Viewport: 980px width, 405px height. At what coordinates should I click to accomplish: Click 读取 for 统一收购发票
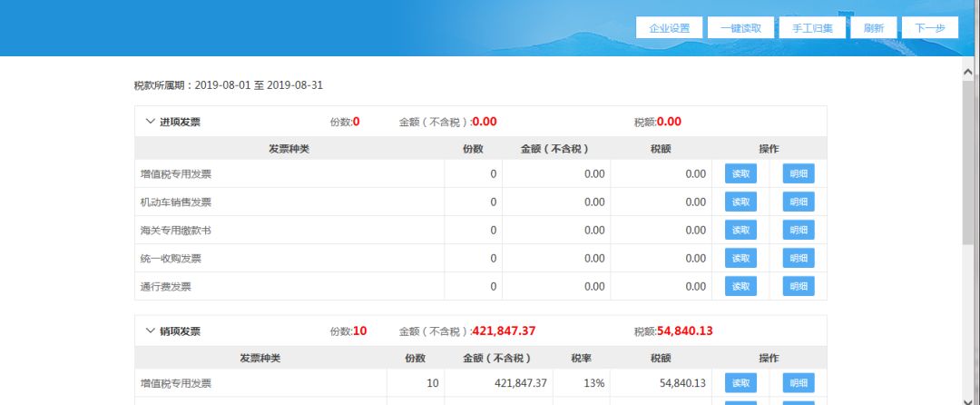[740, 259]
